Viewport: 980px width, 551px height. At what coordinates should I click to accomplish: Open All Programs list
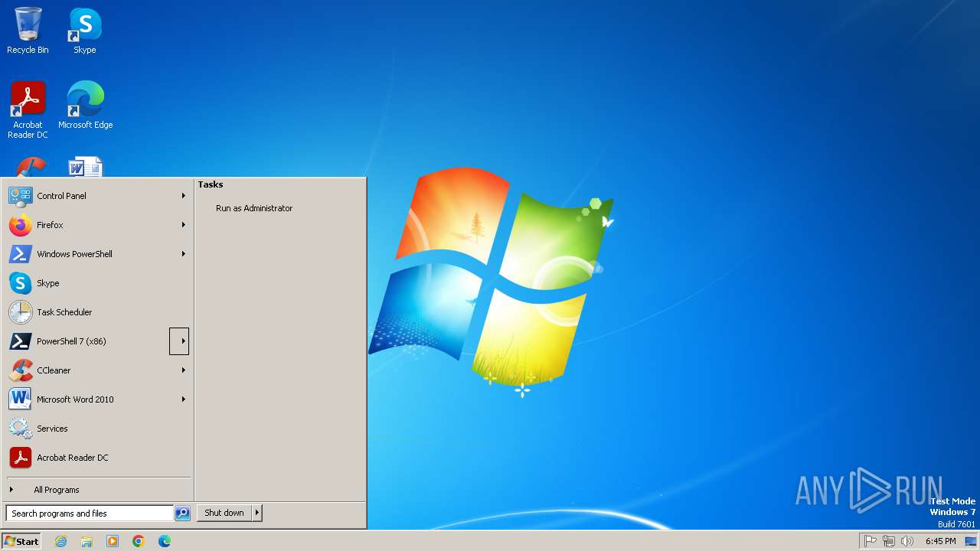coord(98,490)
